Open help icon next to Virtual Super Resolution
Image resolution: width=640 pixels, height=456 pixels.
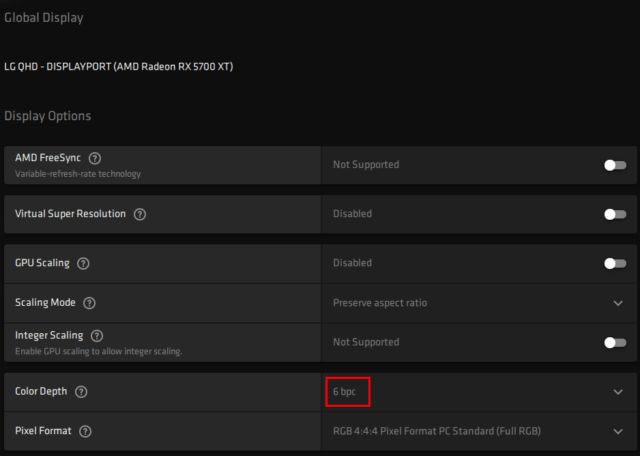[140, 214]
